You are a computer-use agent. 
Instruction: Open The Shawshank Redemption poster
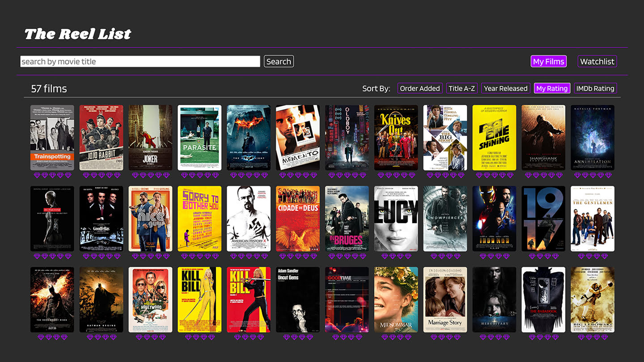click(543, 138)
